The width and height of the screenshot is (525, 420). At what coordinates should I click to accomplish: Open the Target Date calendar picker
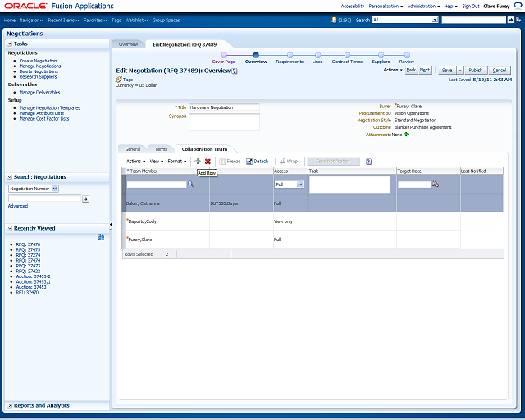[x=436, y=184]
